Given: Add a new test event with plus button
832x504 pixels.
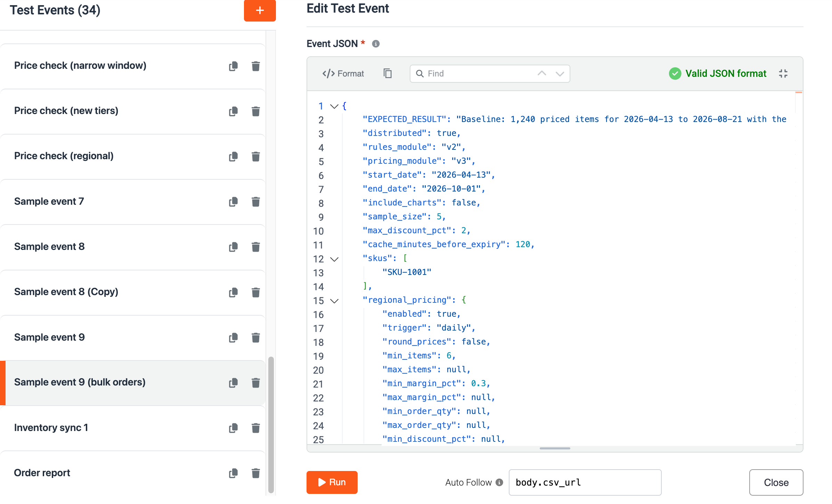Looking at the screenshot, I should (260, 10).
